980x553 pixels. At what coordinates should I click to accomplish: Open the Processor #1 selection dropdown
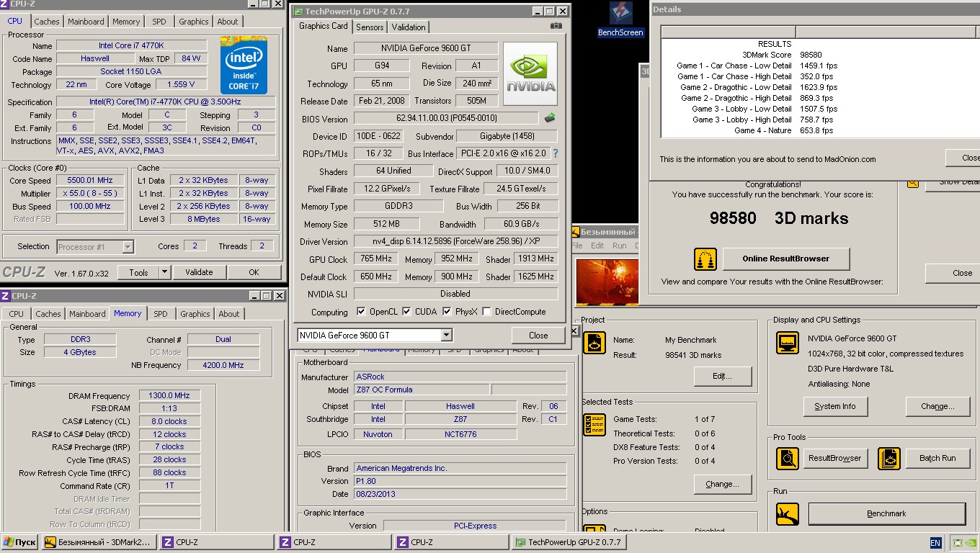(x=128, y=247)
